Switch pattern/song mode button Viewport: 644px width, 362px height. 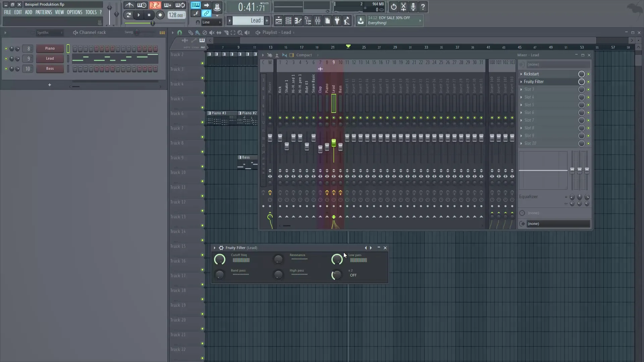click(x=128, y=15)
